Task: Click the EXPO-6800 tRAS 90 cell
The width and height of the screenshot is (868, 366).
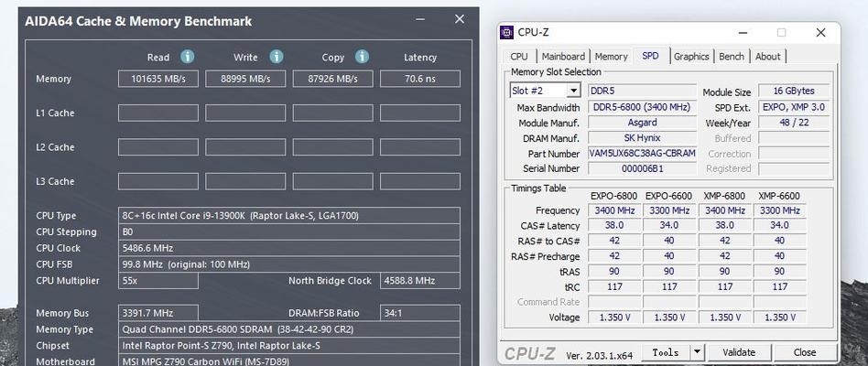Action: point(614,272)
